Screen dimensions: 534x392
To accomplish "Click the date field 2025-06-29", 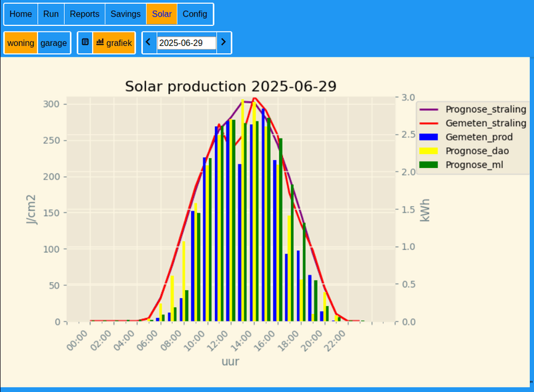I will coord(187,43).
